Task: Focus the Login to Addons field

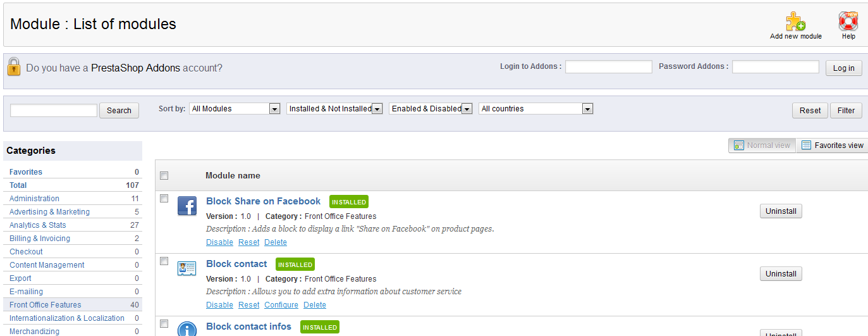Action: 608,67
